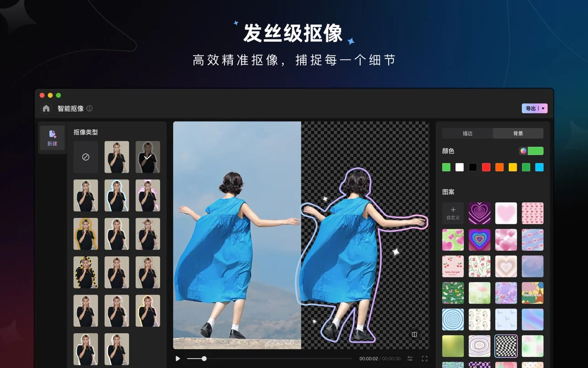
Task: Apply the rainbow concentric heart pattern
Action: coord(480,240)
